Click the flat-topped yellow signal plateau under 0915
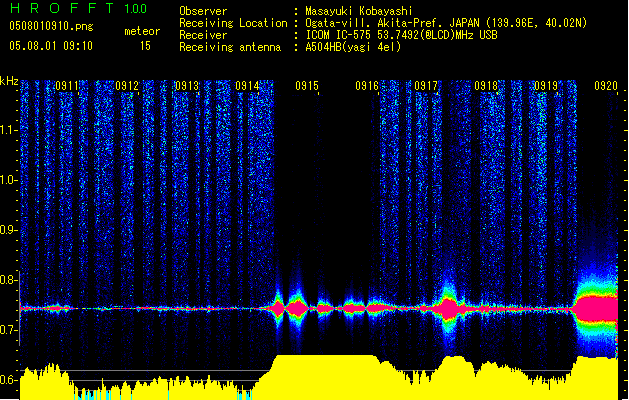Screen dimensions: 629x400 [325, 377]
